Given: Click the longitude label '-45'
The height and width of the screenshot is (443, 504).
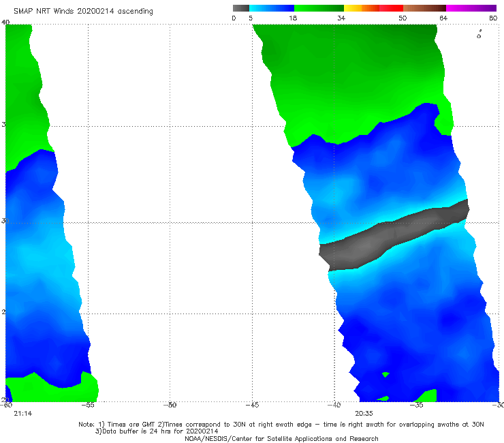Looking at the screenshot, I should [252, 405].
